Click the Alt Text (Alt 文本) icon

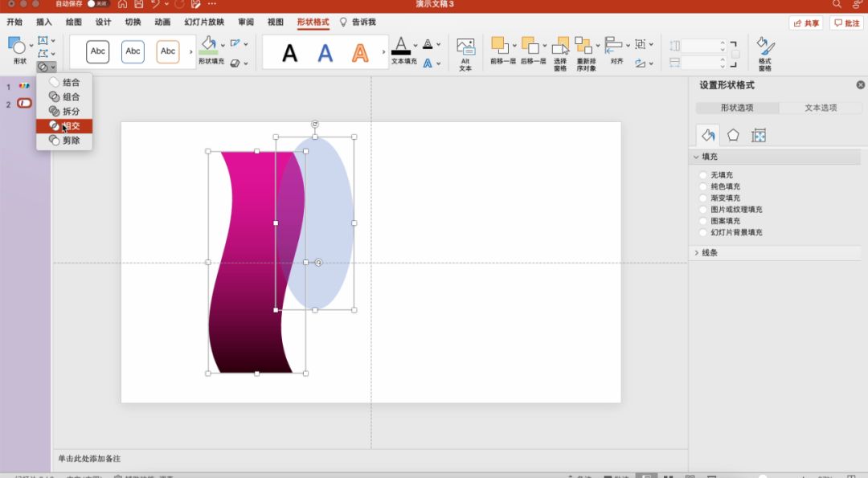coord(465,47)
